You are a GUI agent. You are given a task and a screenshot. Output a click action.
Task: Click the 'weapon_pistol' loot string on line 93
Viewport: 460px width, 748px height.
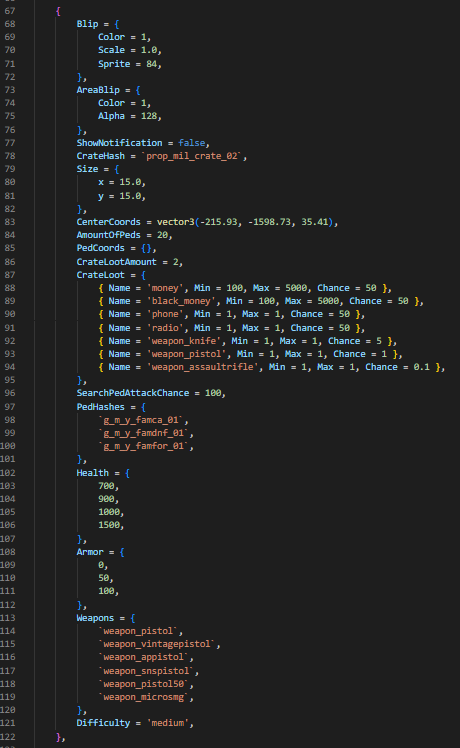pos(187,354)
